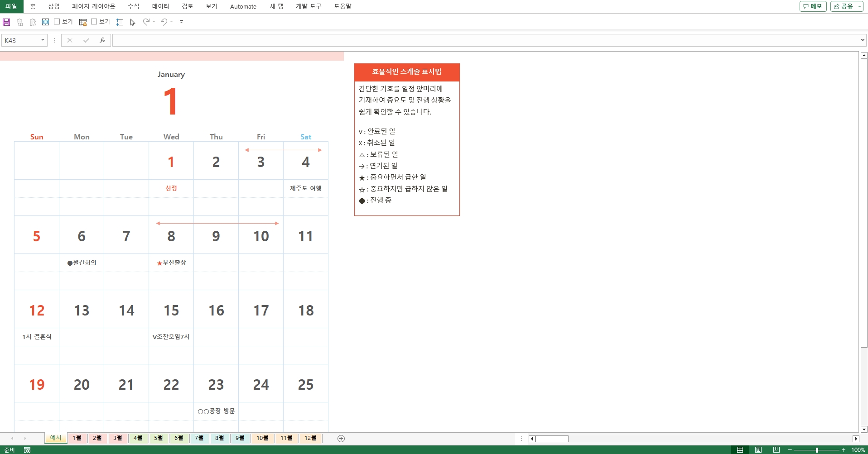This screenshot has height=454, width=868.
Task: Select the V조찬모임7시 cell under day 15
Action: 171,337
